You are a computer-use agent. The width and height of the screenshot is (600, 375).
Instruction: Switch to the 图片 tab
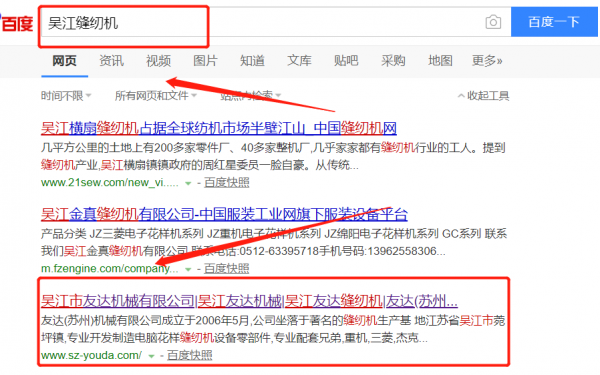click(205, 60)
